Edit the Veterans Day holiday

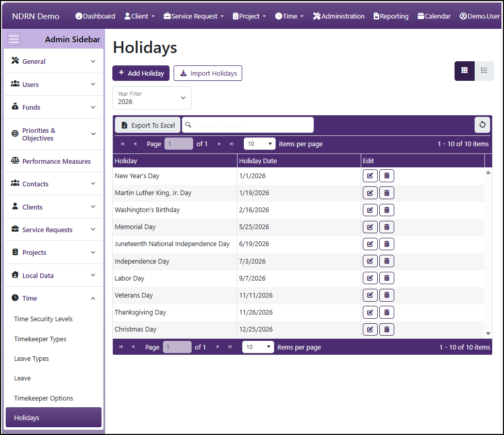370,295
